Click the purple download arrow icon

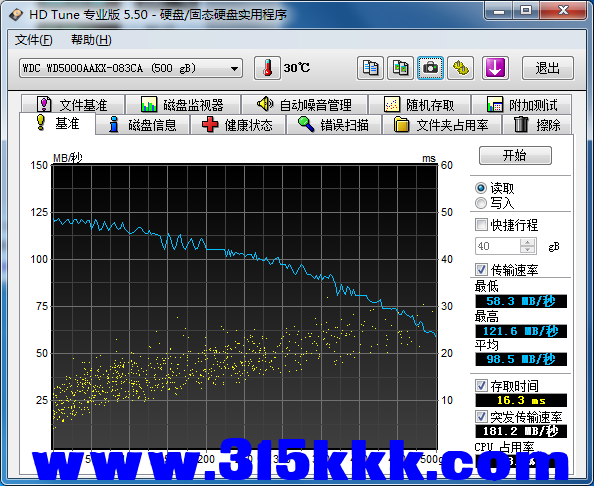tap(495, 68)
